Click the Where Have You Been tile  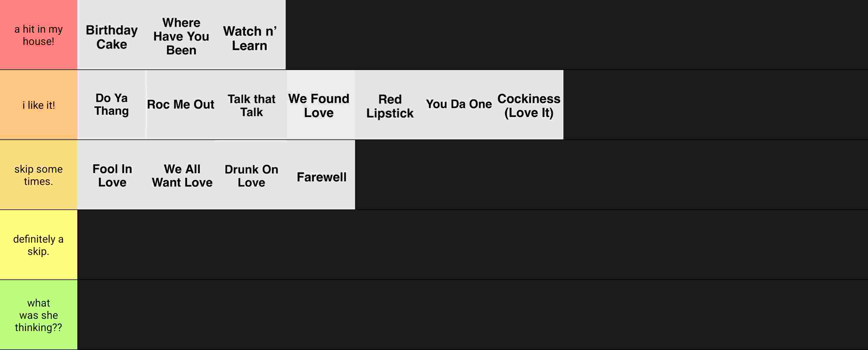(x=181, y=35)
